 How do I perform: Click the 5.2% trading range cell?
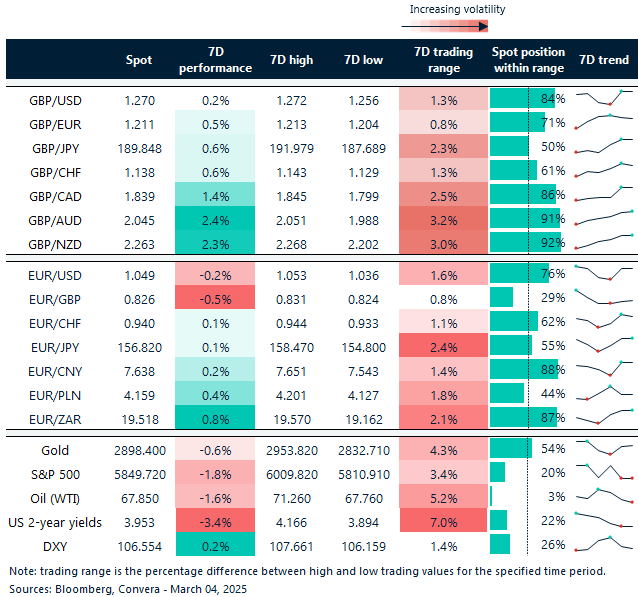pos(444,496)
